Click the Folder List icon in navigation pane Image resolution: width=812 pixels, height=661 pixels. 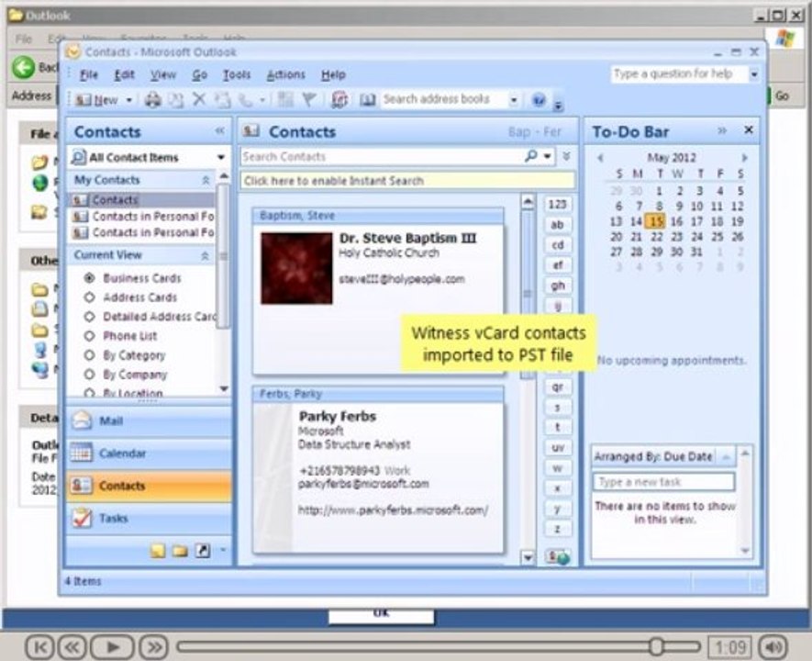[180, 550]
